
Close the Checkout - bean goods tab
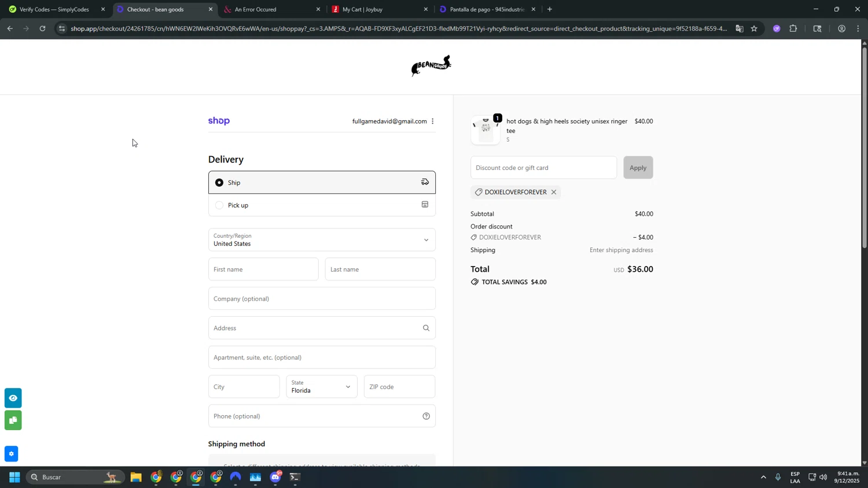(210, 9)
